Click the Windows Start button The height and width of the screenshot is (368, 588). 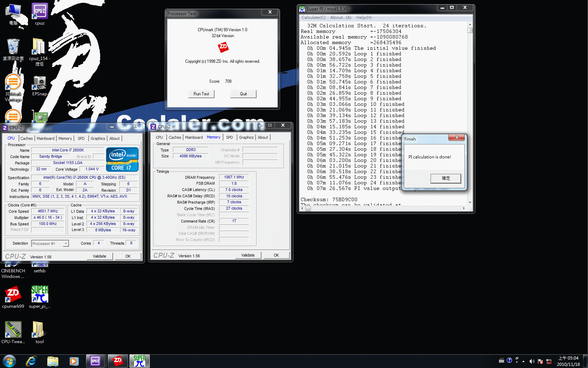tap(9, 361)
